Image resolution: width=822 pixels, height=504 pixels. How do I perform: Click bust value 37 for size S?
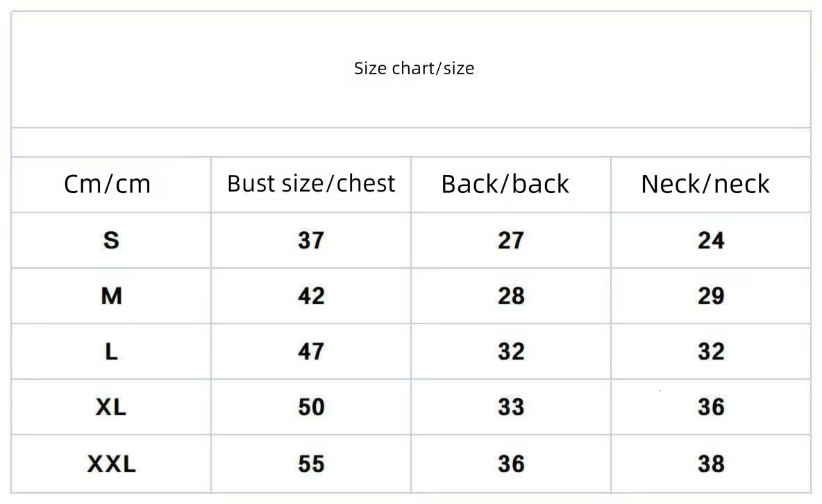[311, 240]
